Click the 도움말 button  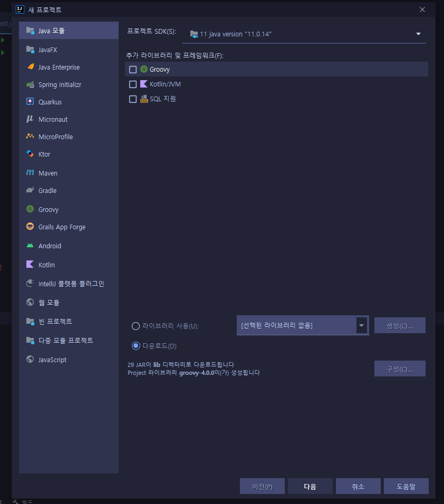(406, 486)
